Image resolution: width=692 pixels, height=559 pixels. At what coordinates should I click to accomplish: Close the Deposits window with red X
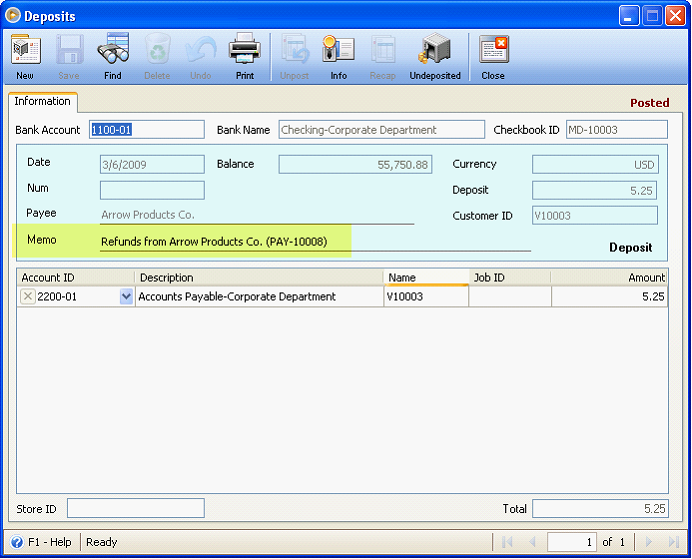coord(676,16)
